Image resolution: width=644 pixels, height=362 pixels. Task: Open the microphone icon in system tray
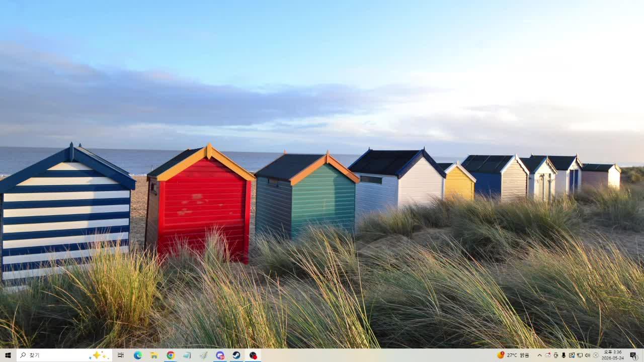click(563, 355)
